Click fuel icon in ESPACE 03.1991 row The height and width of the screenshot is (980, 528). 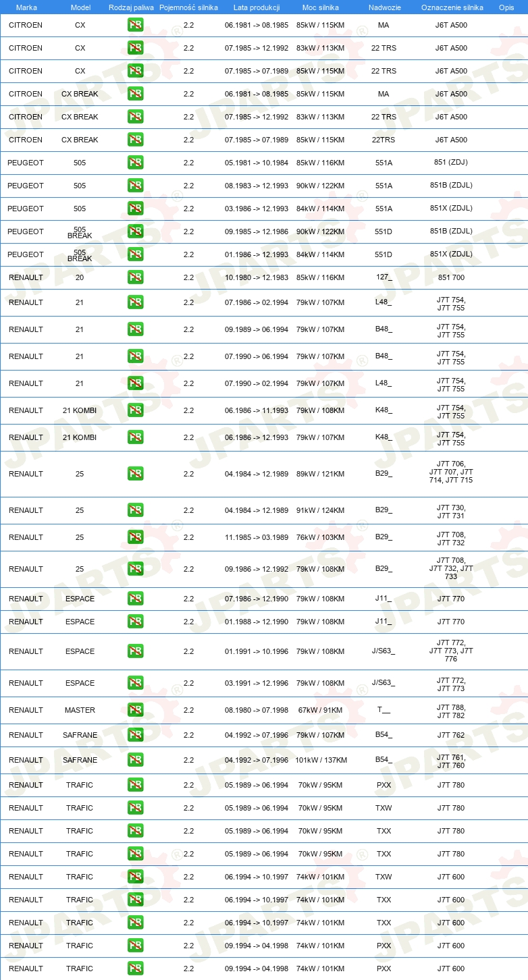[135, 683]
